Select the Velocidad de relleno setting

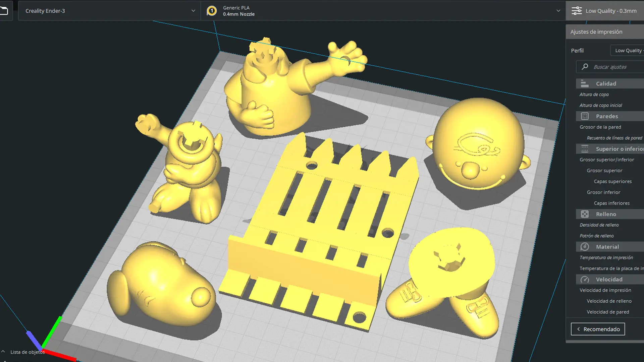(609, 301)
